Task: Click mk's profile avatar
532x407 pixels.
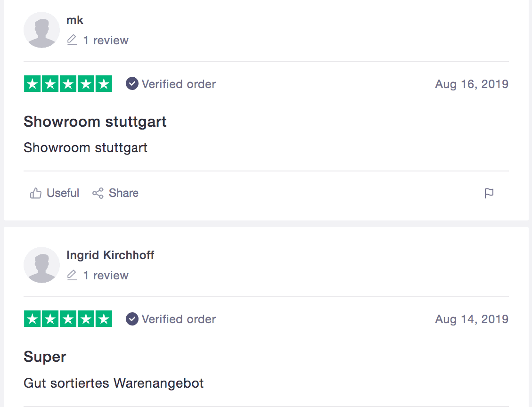Action: pyautogui.click(x=41, y=30)
